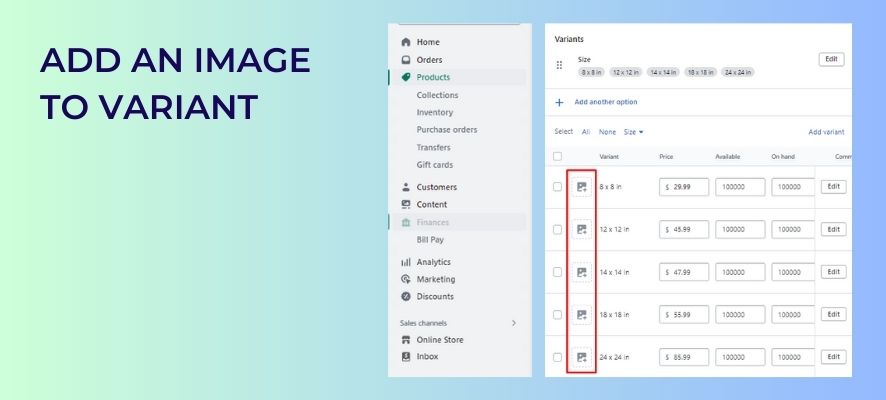Viewport: 886px width, 400px height.
Task: Expand the Sales channels chevron
Action: [x=514, y=323]
